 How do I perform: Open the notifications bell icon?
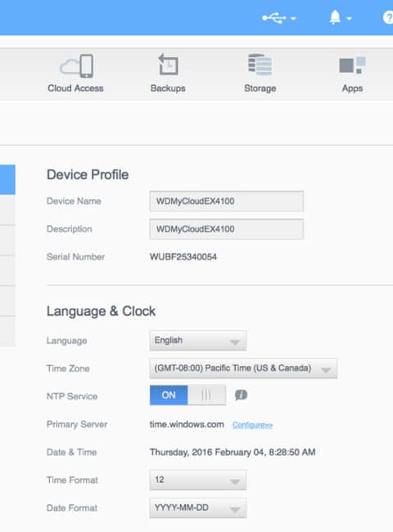click(x=335, y=17)
